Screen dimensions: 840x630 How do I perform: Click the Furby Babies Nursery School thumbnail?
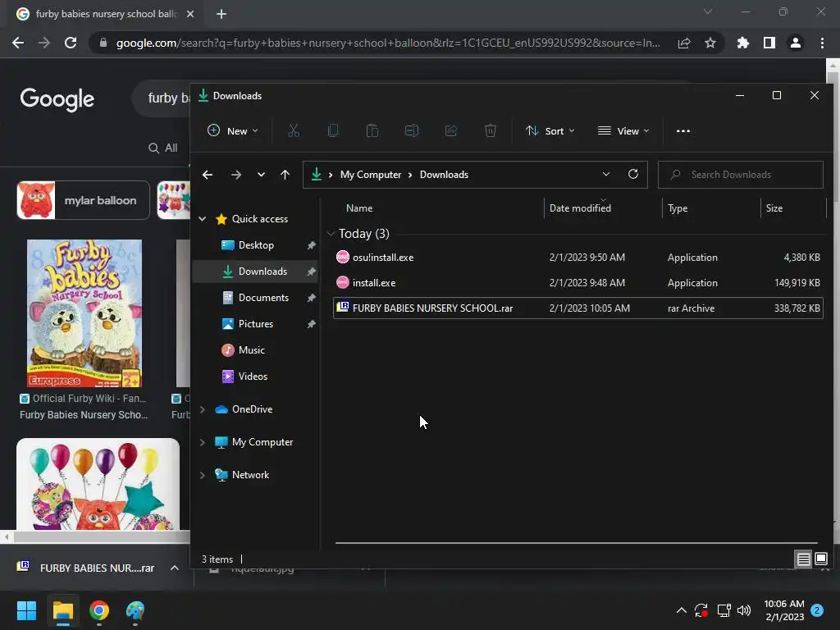click(x=84, y=313)
